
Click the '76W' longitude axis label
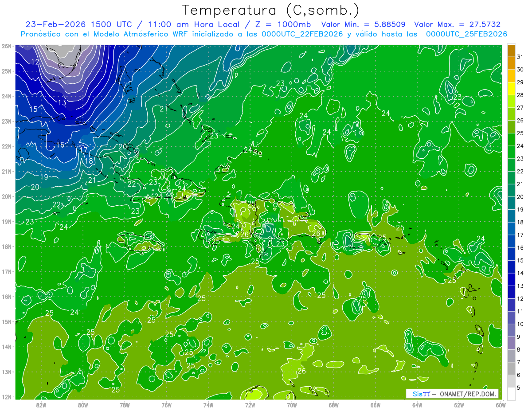(167, 405)
